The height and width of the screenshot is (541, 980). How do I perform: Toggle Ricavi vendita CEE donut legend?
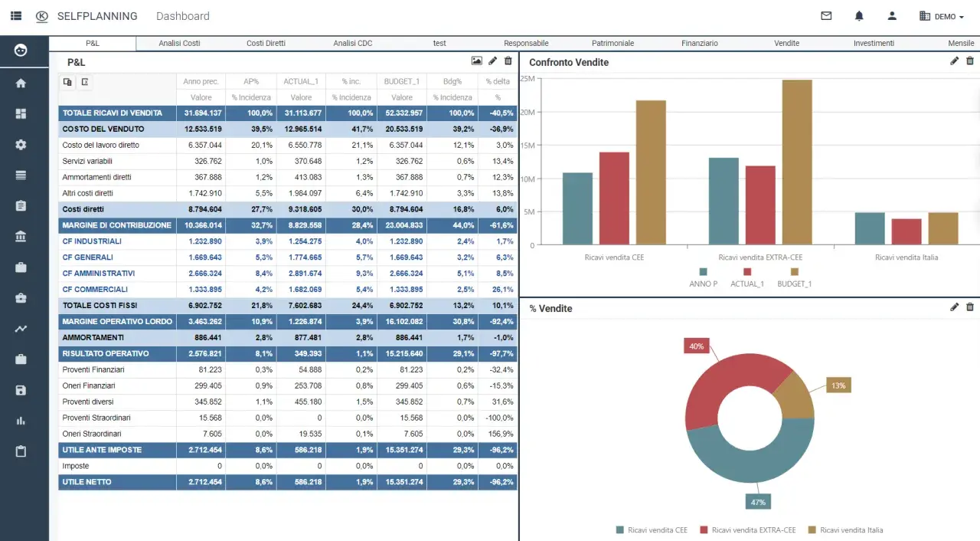pos(652,530)
